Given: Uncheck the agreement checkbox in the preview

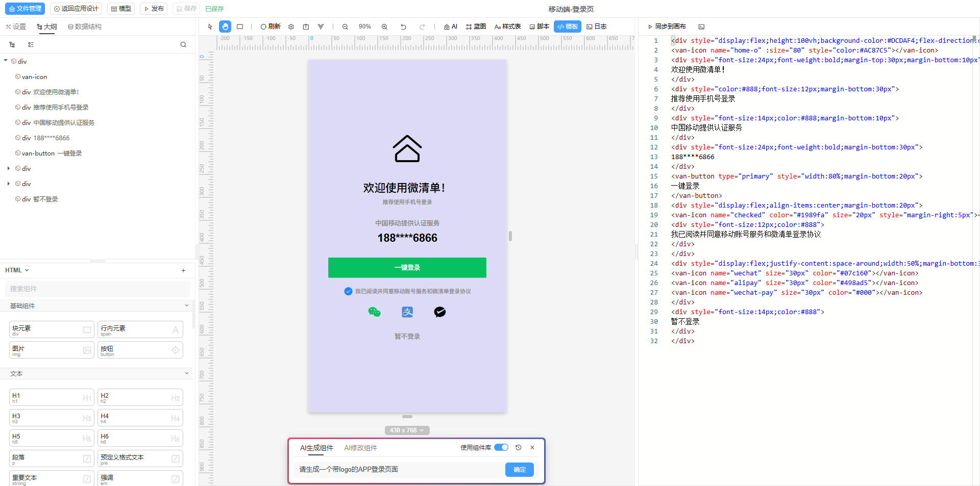Looking at the screenshot, I should point(349,291).
